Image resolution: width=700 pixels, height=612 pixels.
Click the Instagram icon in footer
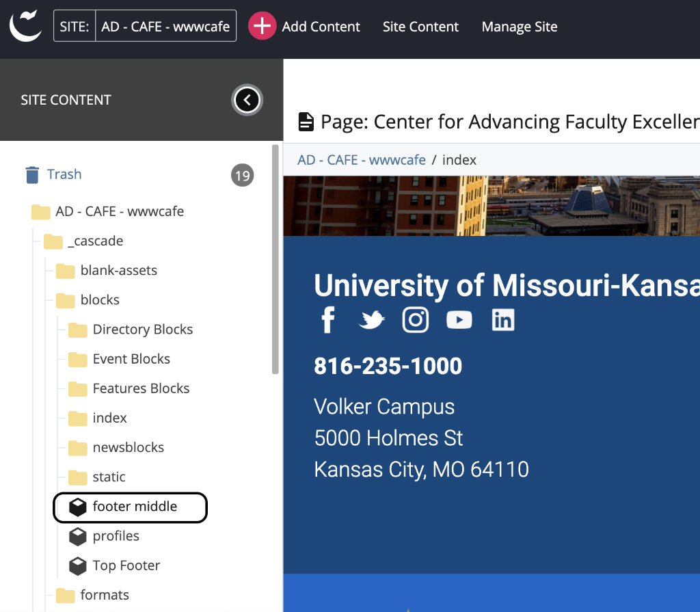coord(416,320)
